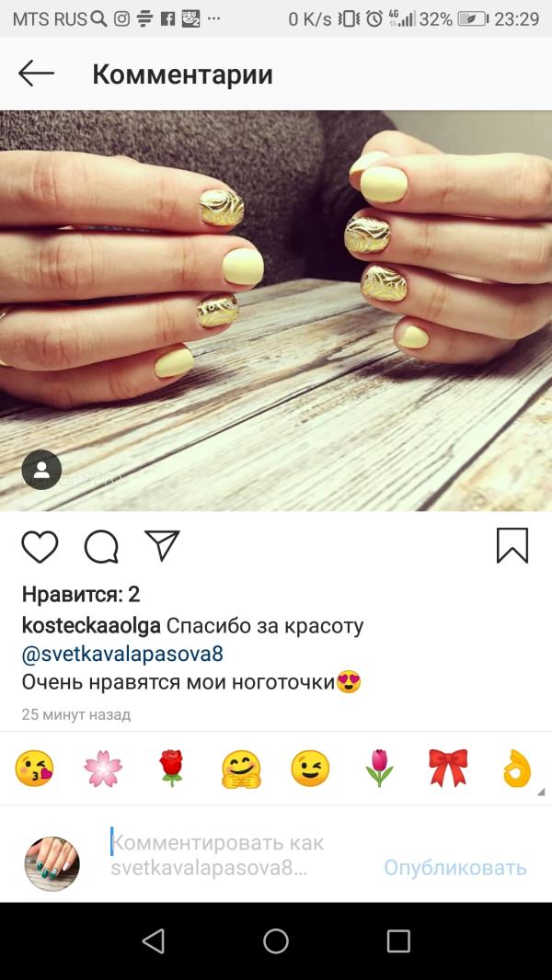Image resolution: width=552 pixels, height=980 pixels.
Task: Save the post with the bookmark icon
Action: [512, 546]
